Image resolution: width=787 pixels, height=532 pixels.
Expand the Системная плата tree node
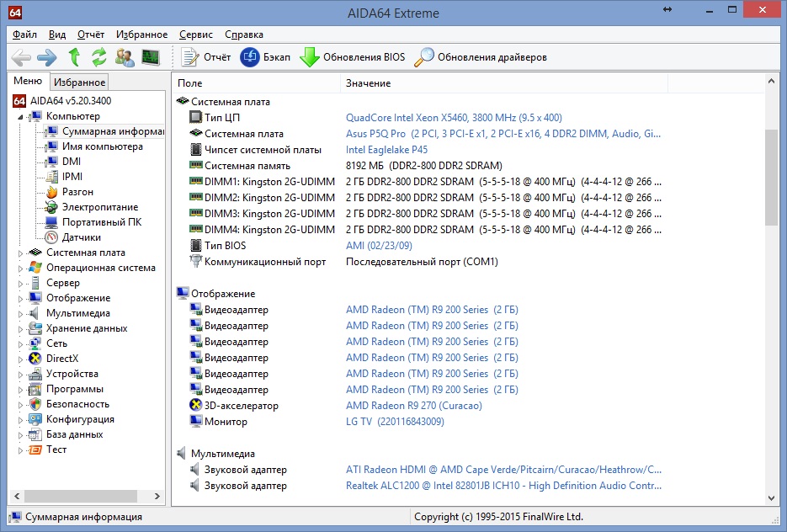[x=20, y=253]
